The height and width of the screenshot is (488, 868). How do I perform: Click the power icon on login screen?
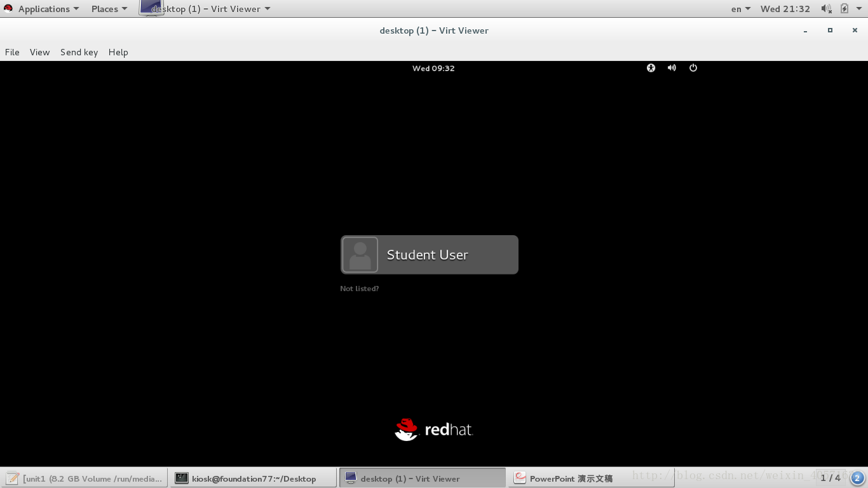693,68
